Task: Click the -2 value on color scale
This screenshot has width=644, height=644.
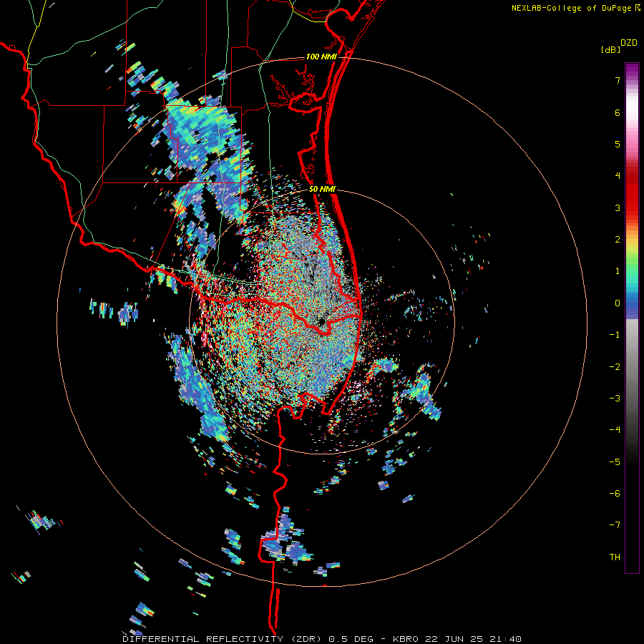Action: (x=615, y=367)
